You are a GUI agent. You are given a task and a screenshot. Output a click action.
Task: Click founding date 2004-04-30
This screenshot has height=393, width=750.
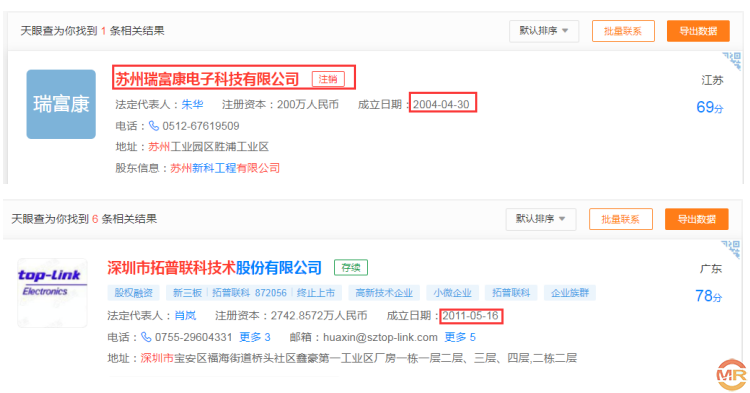(x=441, y=105)
